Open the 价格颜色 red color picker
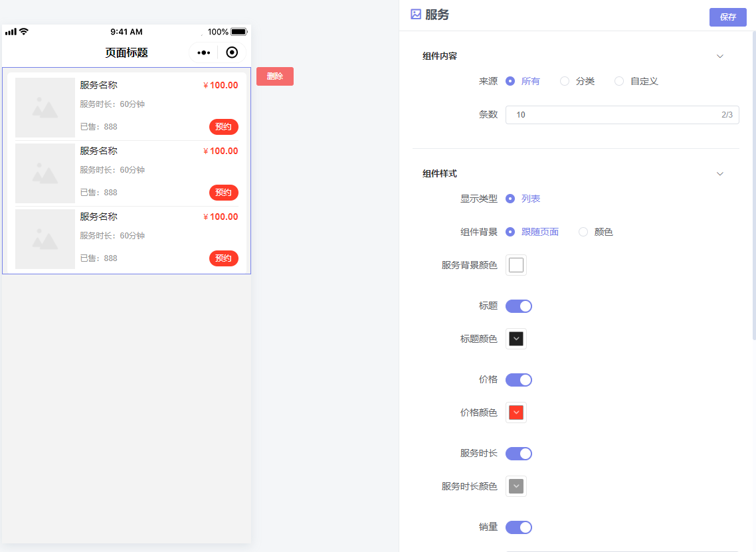This screenshot has height=552, width=756. tap(516, 413)
